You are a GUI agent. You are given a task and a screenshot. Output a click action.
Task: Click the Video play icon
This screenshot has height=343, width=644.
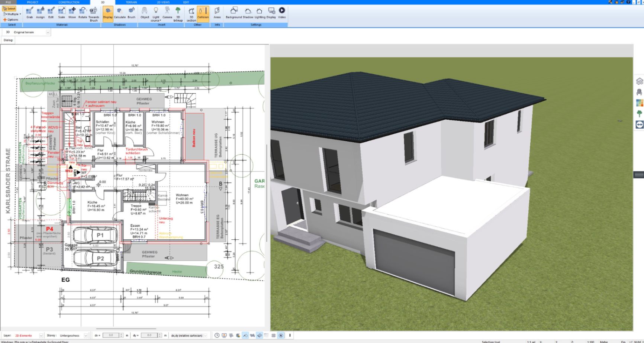coord(282,13)
